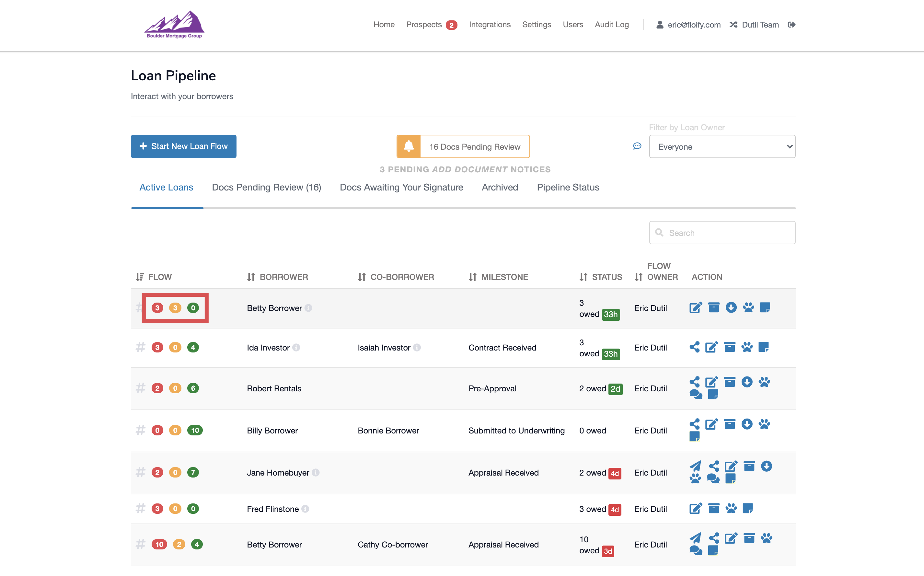Click the info icon next to Ida Investor
The image size is (924, 576).
(x=296, y=347)
